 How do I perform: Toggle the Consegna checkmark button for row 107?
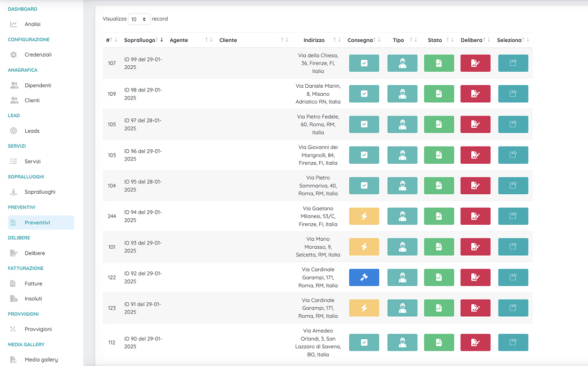[364, 63]
